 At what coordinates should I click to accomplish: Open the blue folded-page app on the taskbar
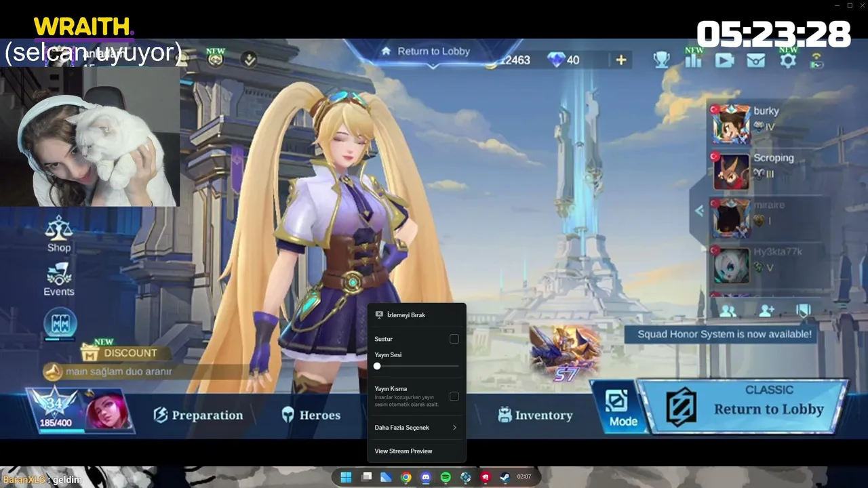386,477
